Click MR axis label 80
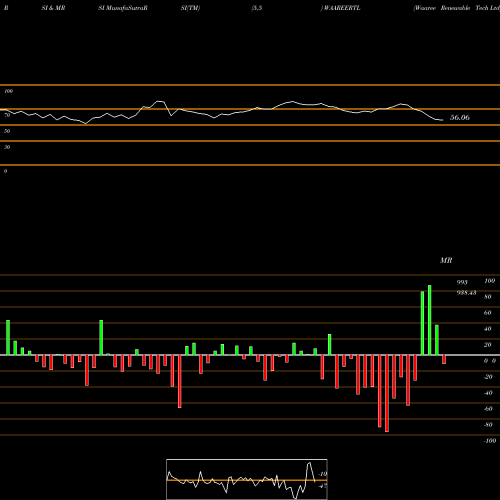The width and height of the screenshot is (500, 500). [488, 297]
